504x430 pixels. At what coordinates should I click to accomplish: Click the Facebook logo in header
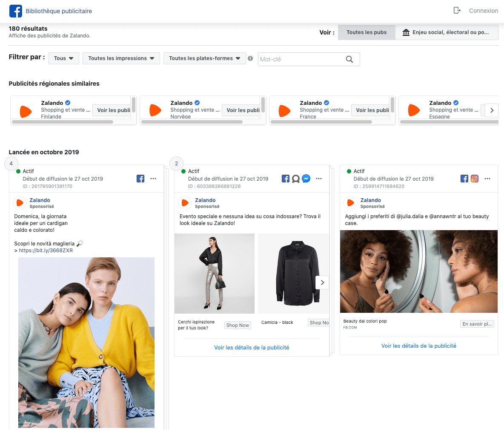click(15, 11)
